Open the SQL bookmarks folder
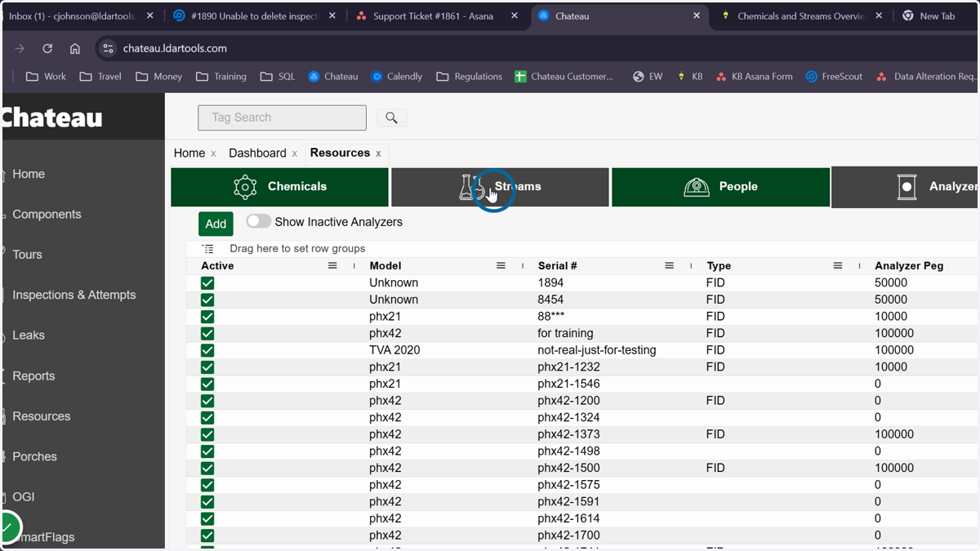Viewport: 980px width, 551px height. click(278, 76)
